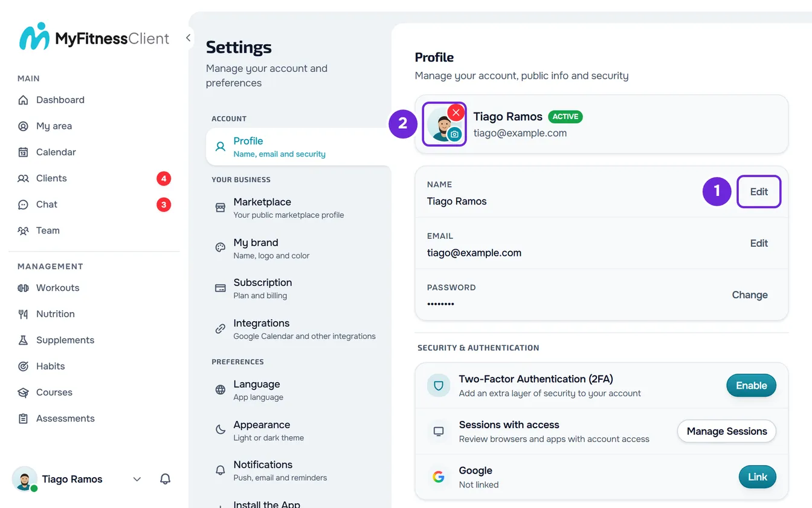Collapse the sidebar with the chevron
The image size is (812, 508).
point(188,38)
